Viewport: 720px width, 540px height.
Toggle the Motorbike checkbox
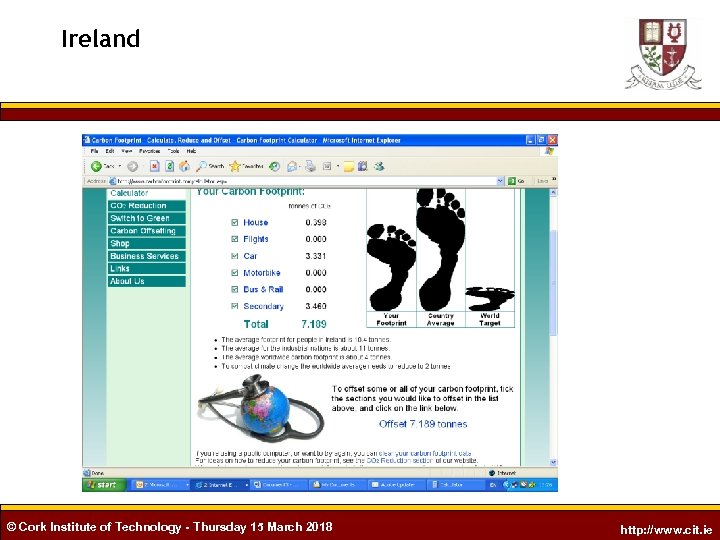click(x=235, y=273)
